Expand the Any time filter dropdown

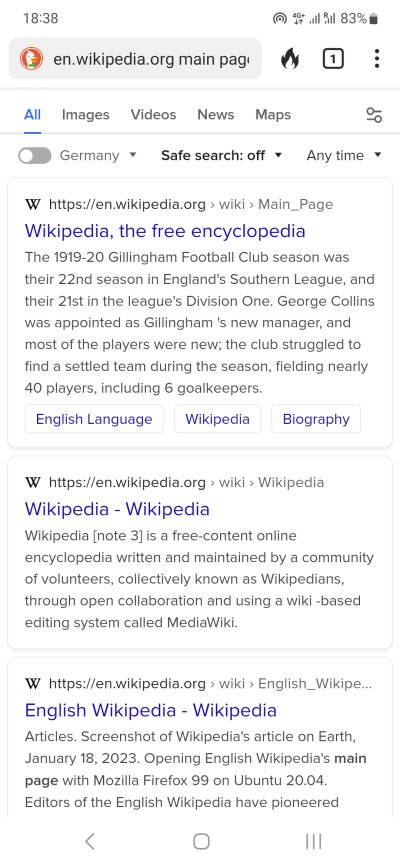(x=344, y=155)
